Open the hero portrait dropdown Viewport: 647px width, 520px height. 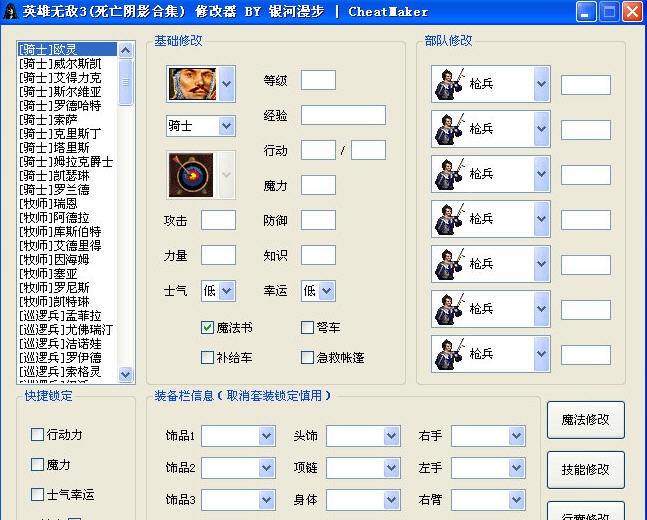[227, 84]
